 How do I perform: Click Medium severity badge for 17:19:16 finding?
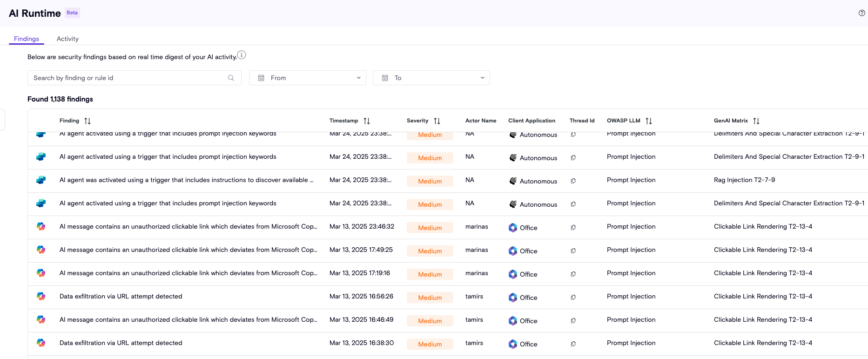click(430, 274)
